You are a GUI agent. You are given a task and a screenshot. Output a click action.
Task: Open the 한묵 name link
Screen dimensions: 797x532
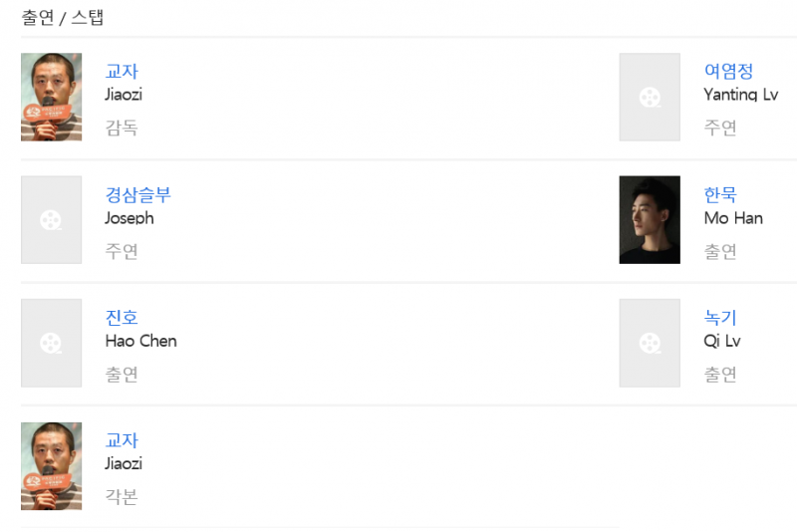[x=720, y=194]
